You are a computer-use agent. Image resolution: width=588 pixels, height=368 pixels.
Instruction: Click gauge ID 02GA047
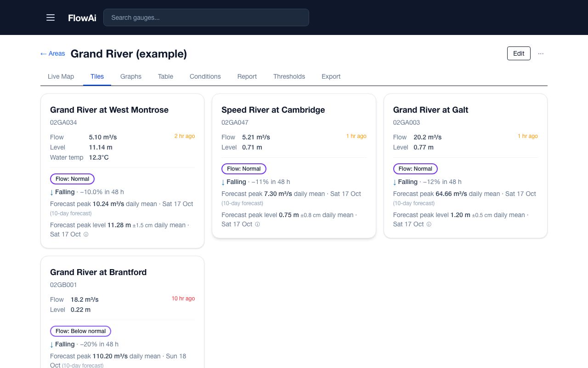[x=235, y=122]
